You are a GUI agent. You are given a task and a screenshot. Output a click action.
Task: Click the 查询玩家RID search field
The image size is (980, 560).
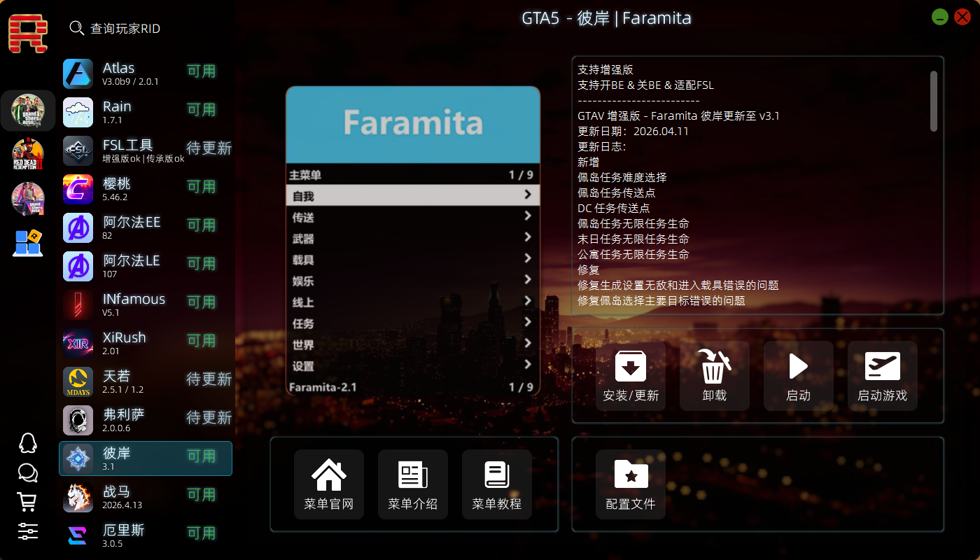coord(125,29)
